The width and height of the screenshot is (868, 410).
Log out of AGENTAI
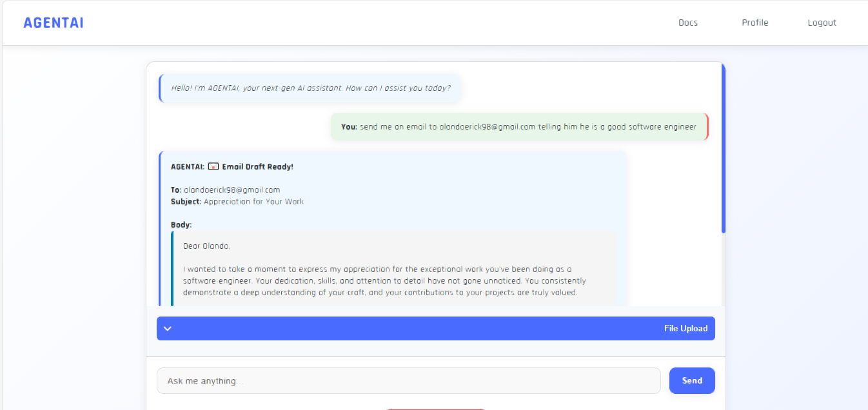(x=822, y=22)
